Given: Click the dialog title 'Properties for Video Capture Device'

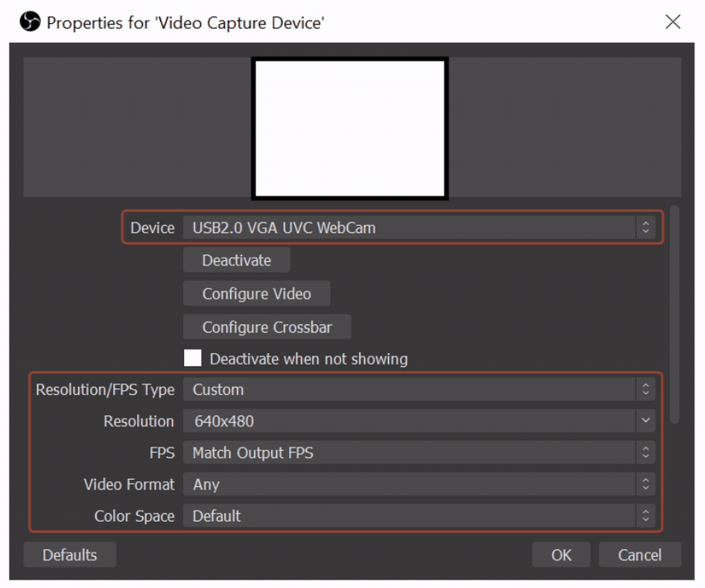Looking at the screenshot, I should [x=185, y=23].
